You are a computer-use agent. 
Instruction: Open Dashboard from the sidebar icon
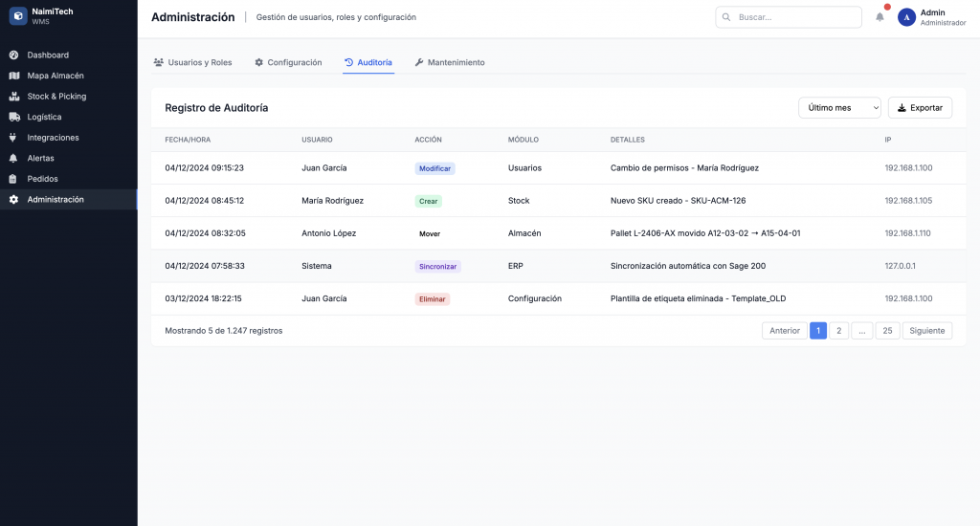[x=13, y=55]
